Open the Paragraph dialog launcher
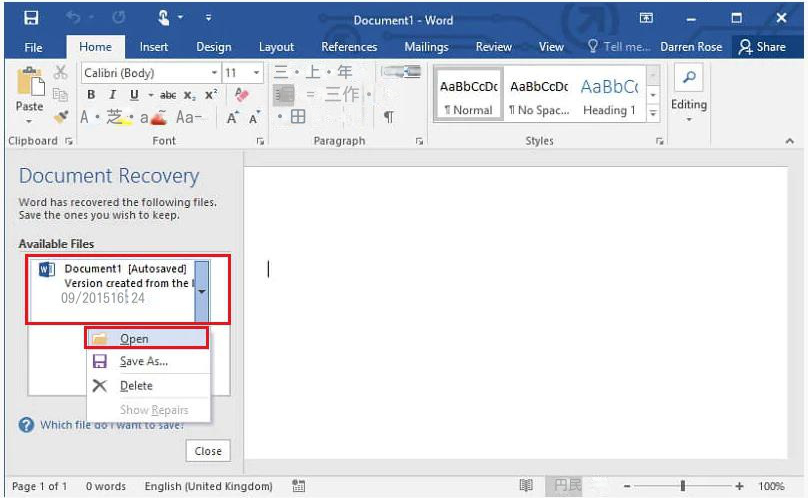Screen dimensions: 808x498 point(419,141)
